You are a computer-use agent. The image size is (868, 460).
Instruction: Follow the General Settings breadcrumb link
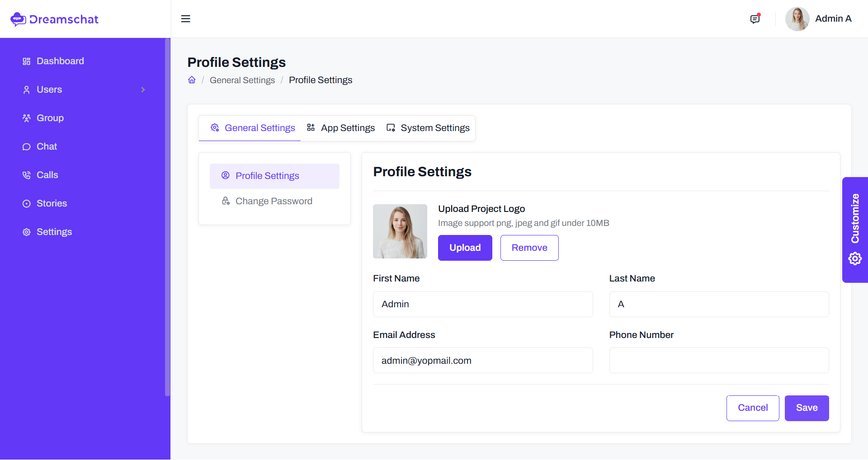(242, 80)
